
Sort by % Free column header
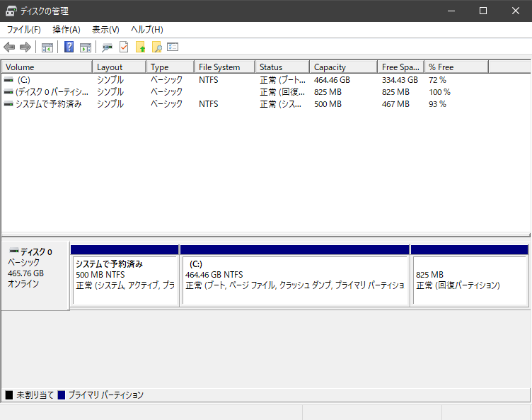point(456,67)
